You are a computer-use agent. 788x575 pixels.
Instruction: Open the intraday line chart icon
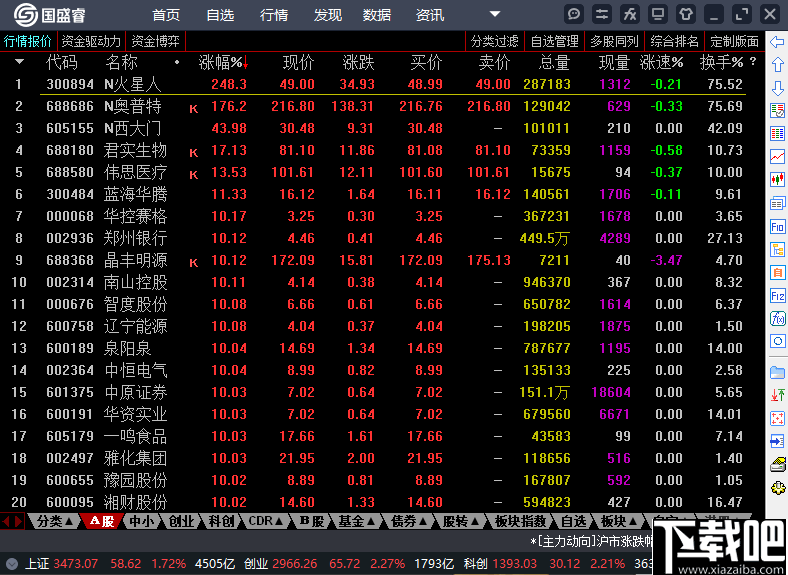click(x=777, y=156)
